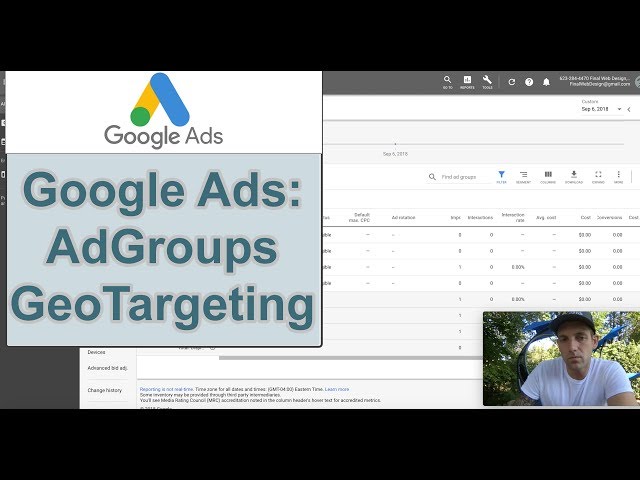The image size is (640, 480).
Task: Click the FinalWebDesign@gmail.com account email
Action: point(600,84)
